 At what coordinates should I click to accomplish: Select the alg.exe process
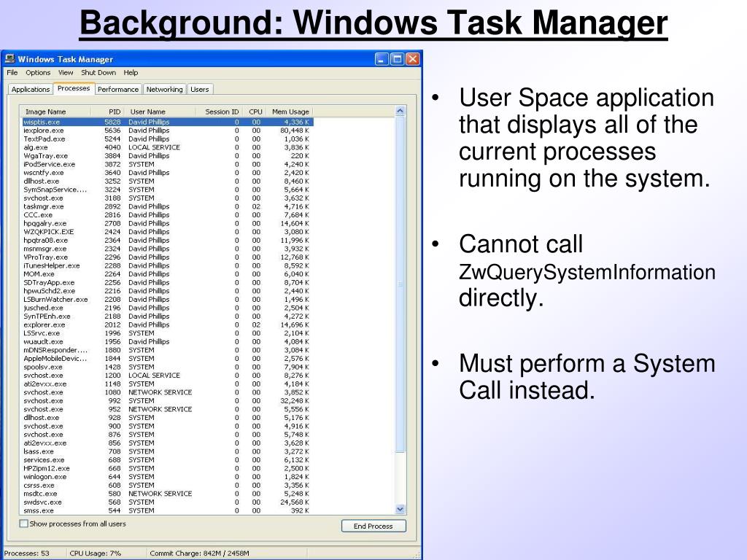(168, 147)
